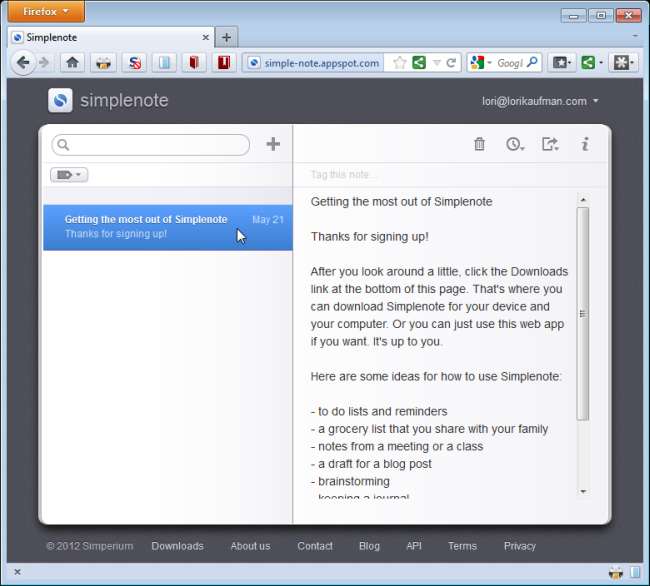Screen dimensions: 650x586
Task: Go to the Firefox home page icon
Action: pos(73,63)
